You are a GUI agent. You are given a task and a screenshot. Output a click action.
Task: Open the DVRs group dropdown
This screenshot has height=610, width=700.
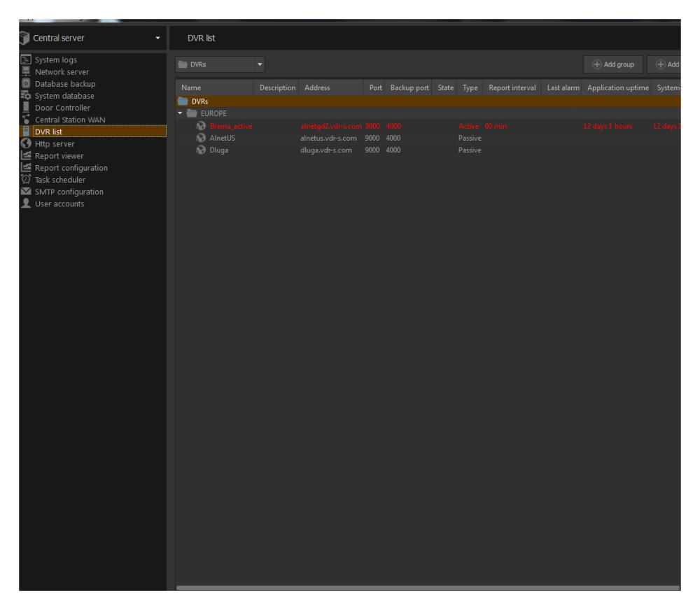220,64
